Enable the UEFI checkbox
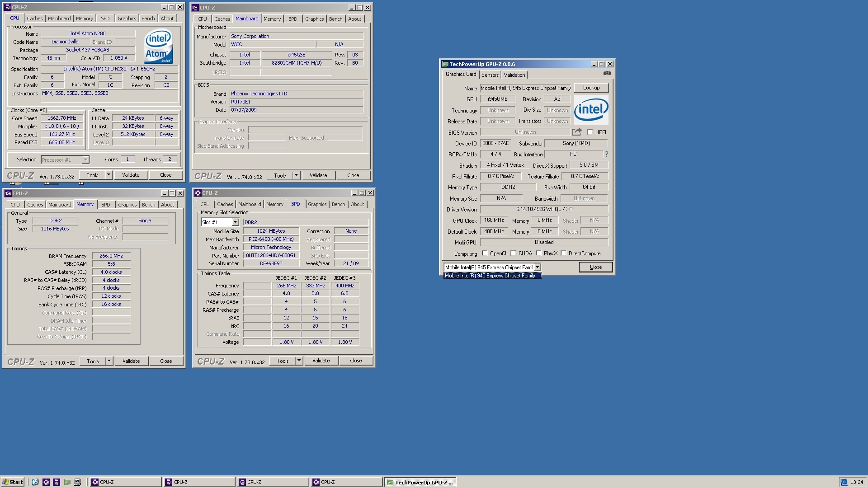The image size is (868, 488). click(x=590, y=132)
